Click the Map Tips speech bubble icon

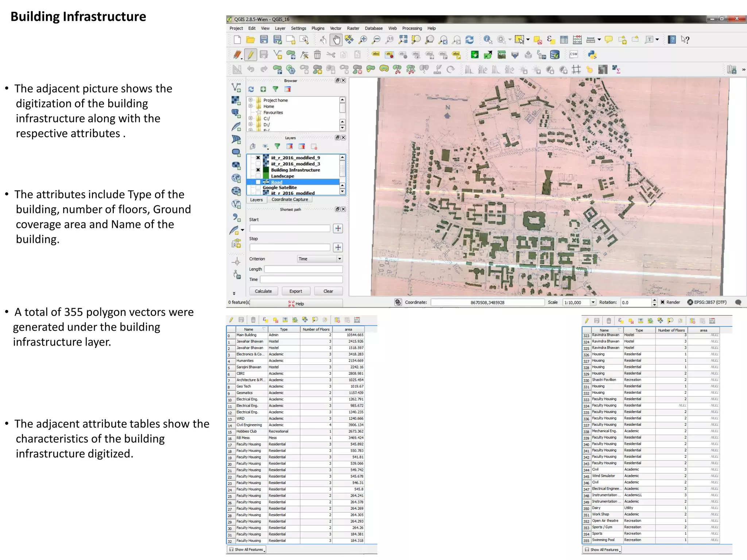(x=608, y=40)
